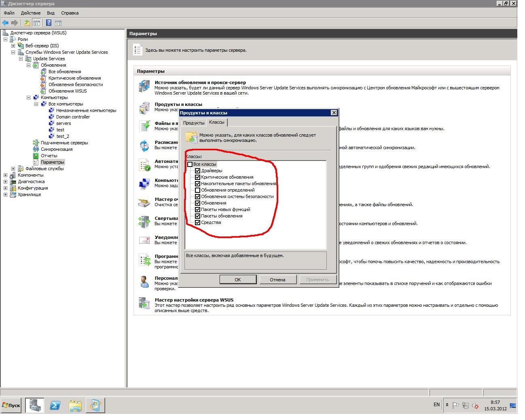The width and height of the screenshot is (525, 420).
Task: Launch PowerShell from the taskbar
Action: [x=55, y=405]
